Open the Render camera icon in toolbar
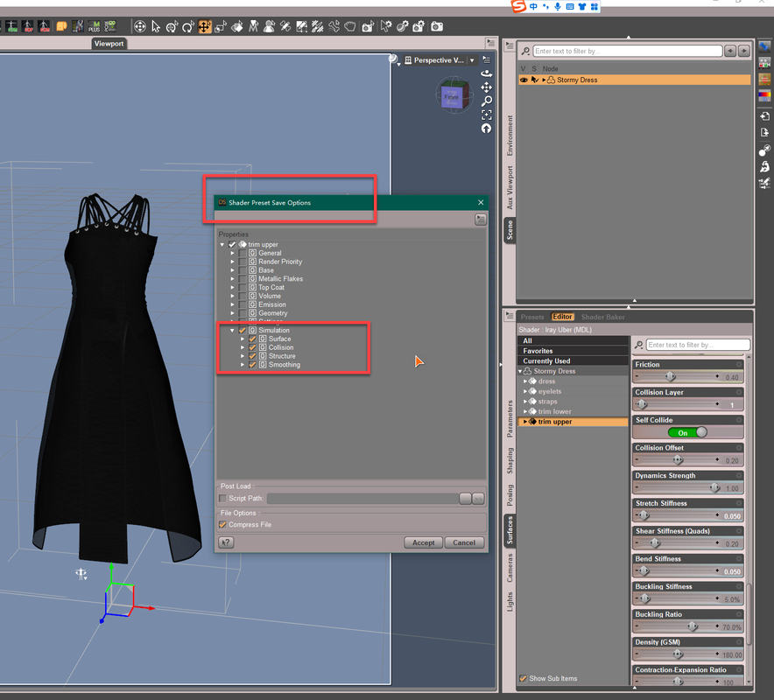 437,26
